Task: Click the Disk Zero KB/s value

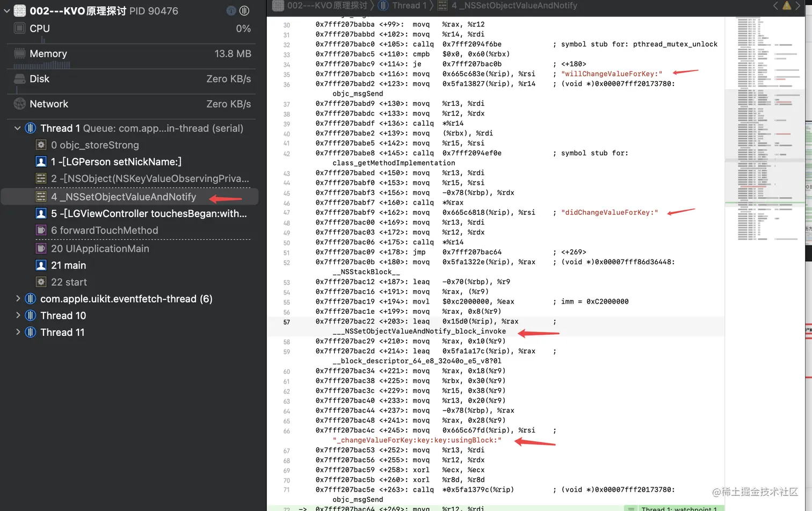Action: point(229,79)
